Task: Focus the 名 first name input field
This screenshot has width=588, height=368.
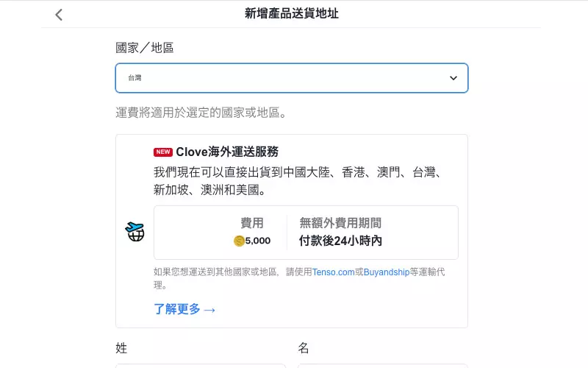Action: click(383, 366)
